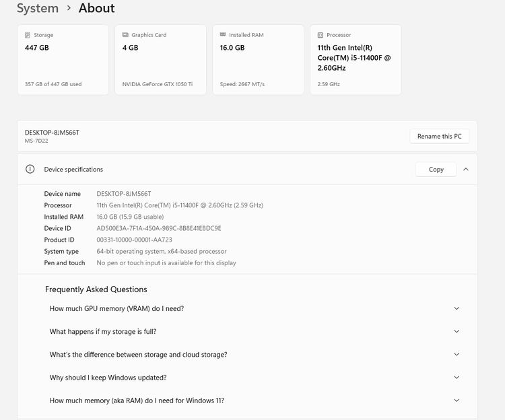The height and width of the screenshot is (420, 505).
Task: Select the NVIDIA GeForce GTX 1050 Ti text
Action: coord(158,84)
